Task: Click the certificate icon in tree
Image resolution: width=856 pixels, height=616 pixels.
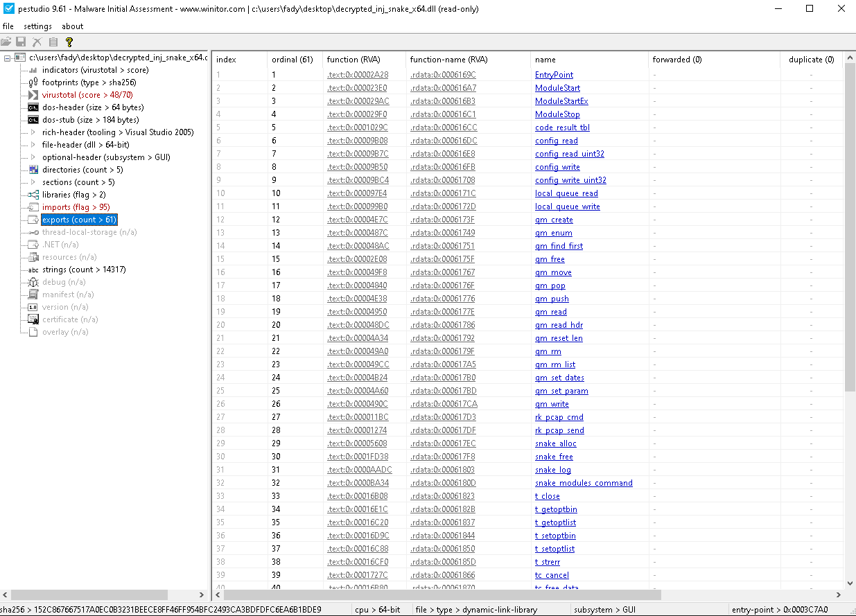Action: pos(33,319)
